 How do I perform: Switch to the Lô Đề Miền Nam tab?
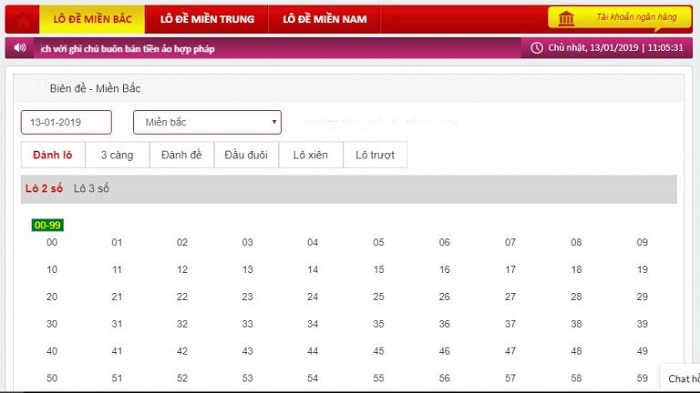pos(325,19)
